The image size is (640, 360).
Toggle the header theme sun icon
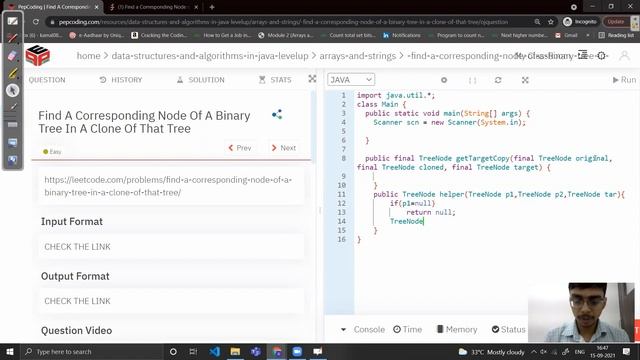601,56
